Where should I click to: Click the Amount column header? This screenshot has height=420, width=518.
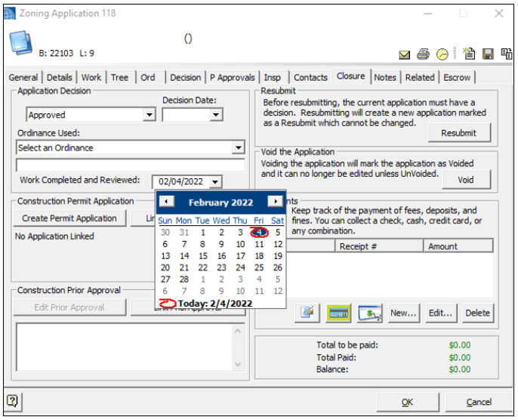click(x=458, y=246)
